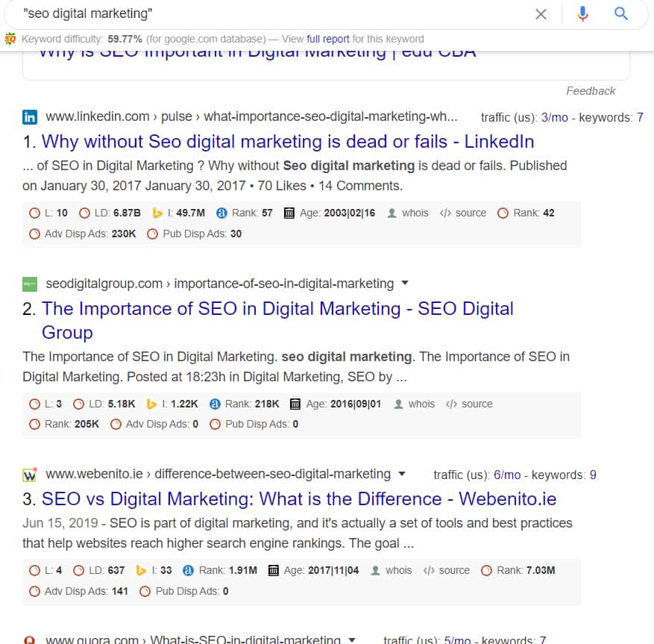Click Feedback under the featured snippet
This screenshot has height=644, width=654.
point(591,91)
